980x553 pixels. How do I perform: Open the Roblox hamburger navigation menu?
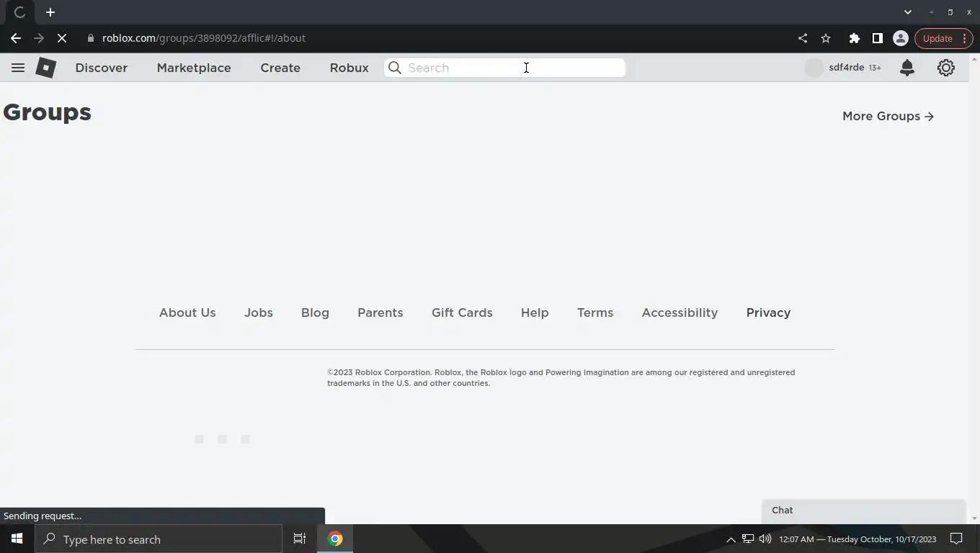(x=18, y=68)
